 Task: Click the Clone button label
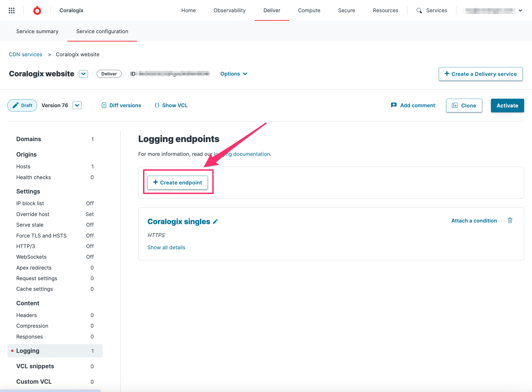click(x=468, y=106)
